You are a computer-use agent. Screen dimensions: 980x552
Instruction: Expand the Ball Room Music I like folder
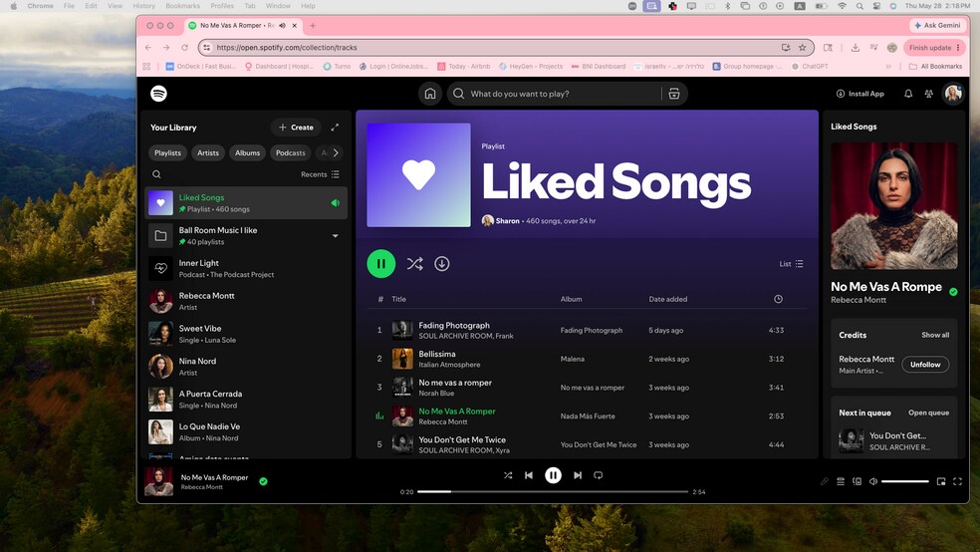[x=335, y=236]
